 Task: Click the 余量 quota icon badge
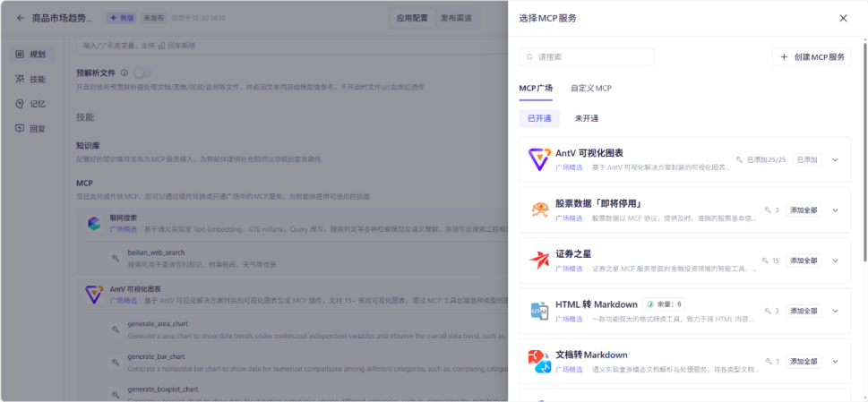tap(650, 304)
